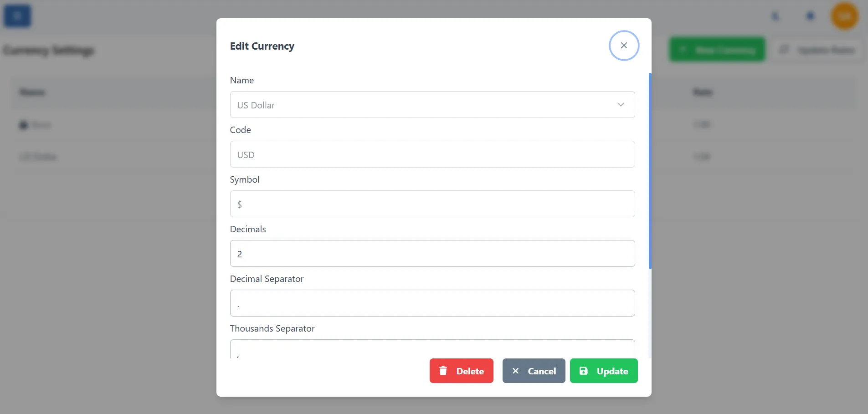Click the save disk icon on Update button

coord(585,371)
